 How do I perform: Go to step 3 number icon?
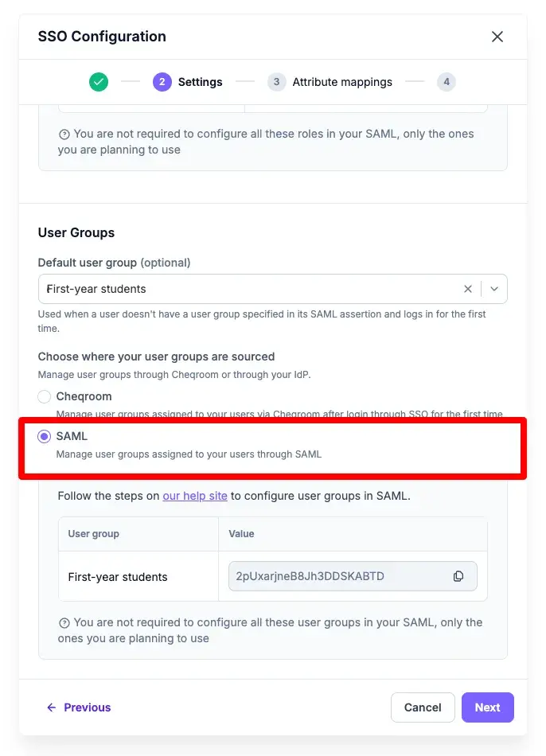(276, 82)
